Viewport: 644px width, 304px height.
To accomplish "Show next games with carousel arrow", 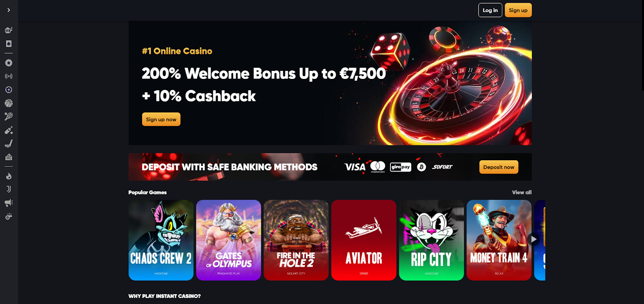I will click(533, 239).
